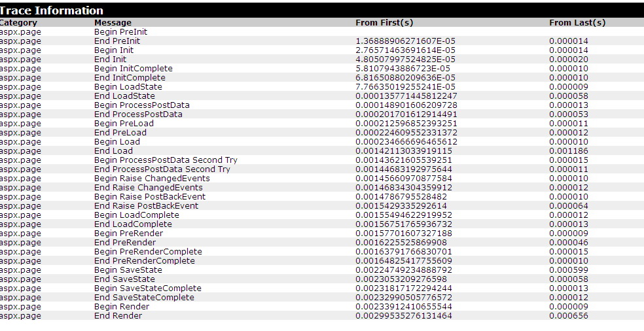This screenshot has height=331, width=644.
Task: Select the 'Begin PreInit' message
Action: 120,31
